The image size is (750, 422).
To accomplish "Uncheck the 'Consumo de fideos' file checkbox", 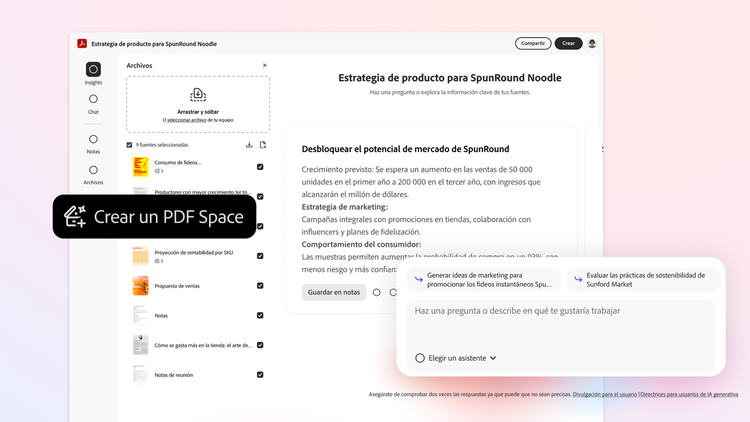I will click(x=260, y=166).
